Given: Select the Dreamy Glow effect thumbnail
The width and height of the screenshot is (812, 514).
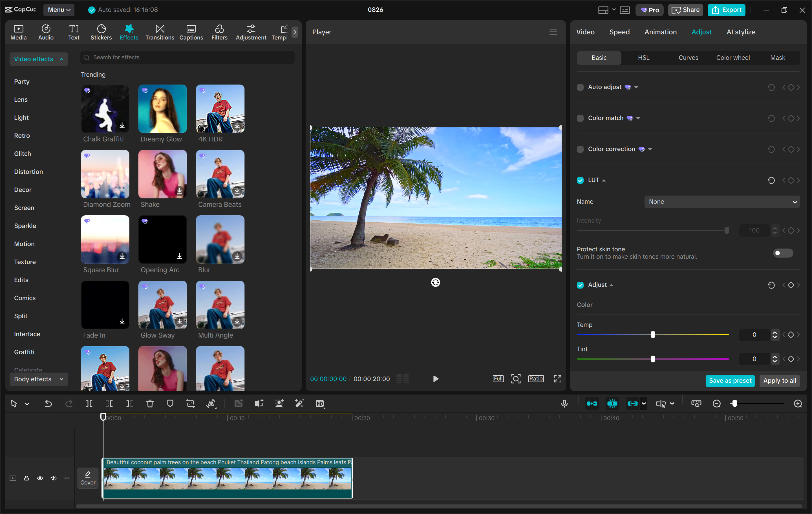Looking at the screenshot, I should tap(162, 108).
